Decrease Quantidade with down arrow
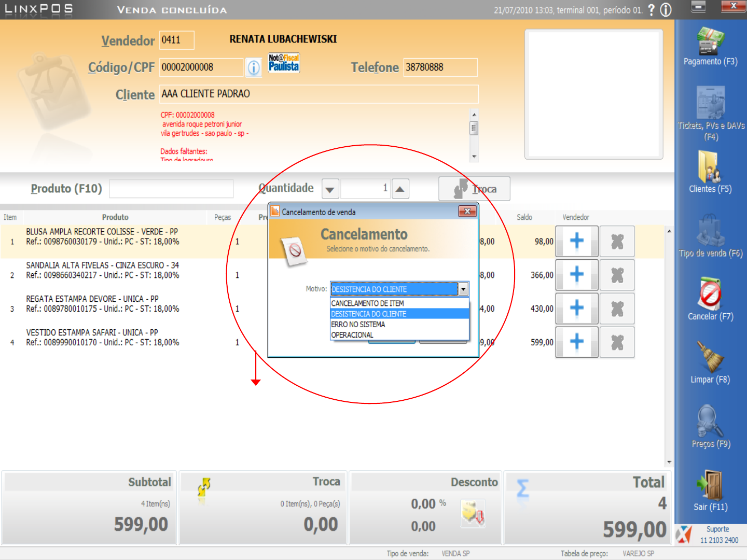The height and width of the screenshot is (560, 747). click(330, 189)
